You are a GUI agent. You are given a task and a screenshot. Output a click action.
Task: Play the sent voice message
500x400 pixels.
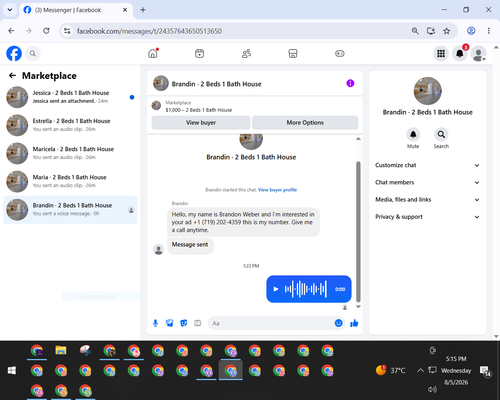tap(276, 289)
